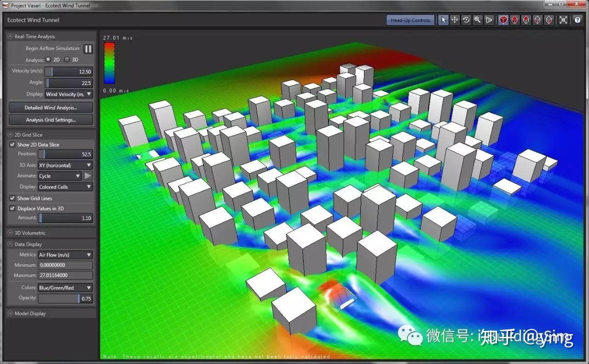The width and height of the screenshot is (589, 364).
Task: Click Detailed Wind Analysis
Action: [x=50, y=107]
